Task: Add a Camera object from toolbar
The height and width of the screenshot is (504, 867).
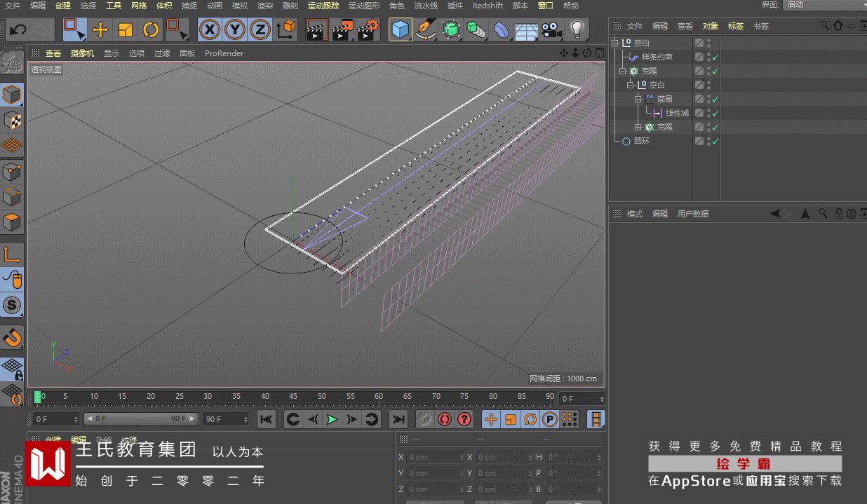Action: tap(551, 29)
